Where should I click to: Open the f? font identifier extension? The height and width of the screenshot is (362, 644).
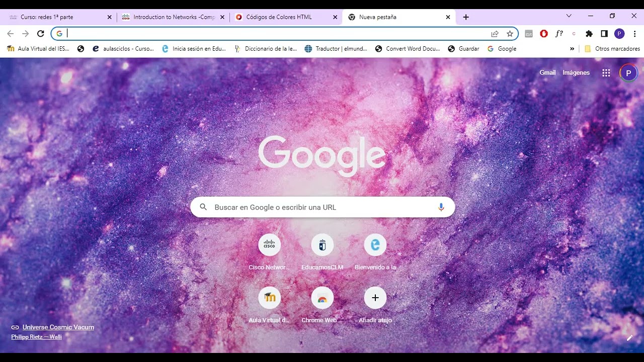coord(559,34)
